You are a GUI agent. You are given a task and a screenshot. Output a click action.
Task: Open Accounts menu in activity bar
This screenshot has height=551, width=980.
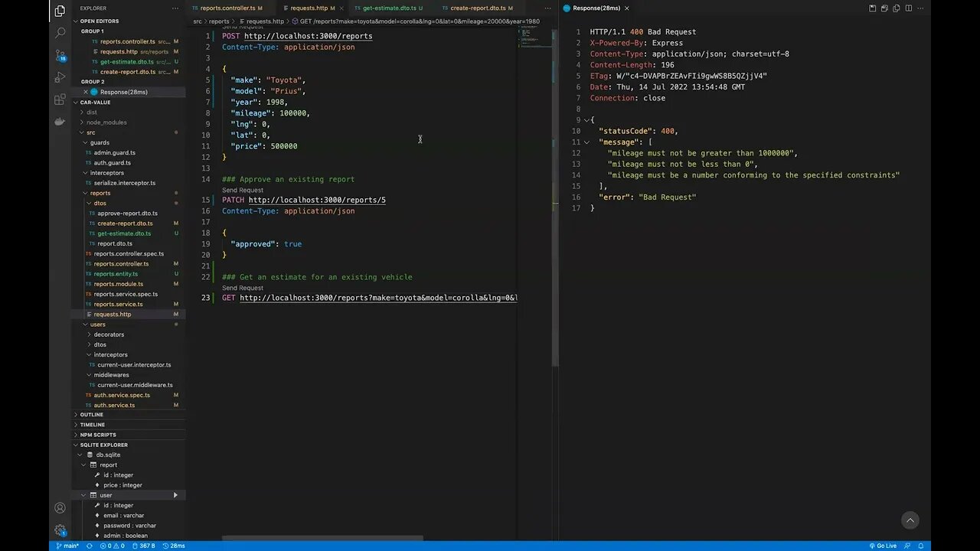pos(60,507)
